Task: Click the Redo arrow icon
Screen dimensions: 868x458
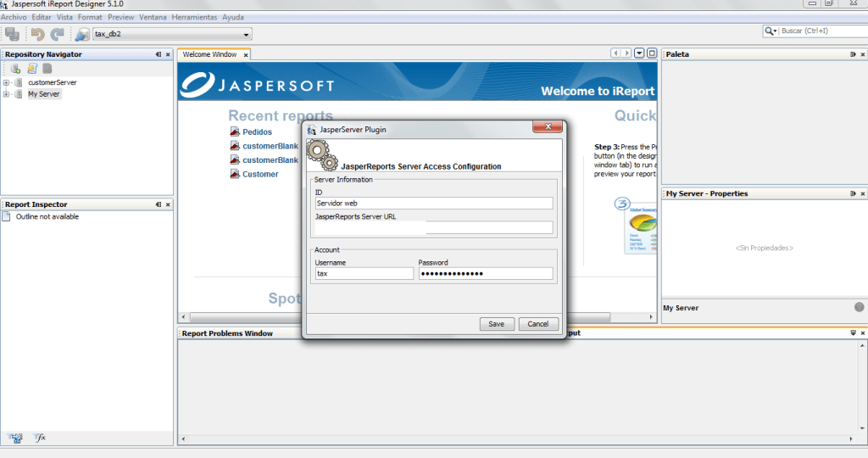Action: click(x=57, y=34)
